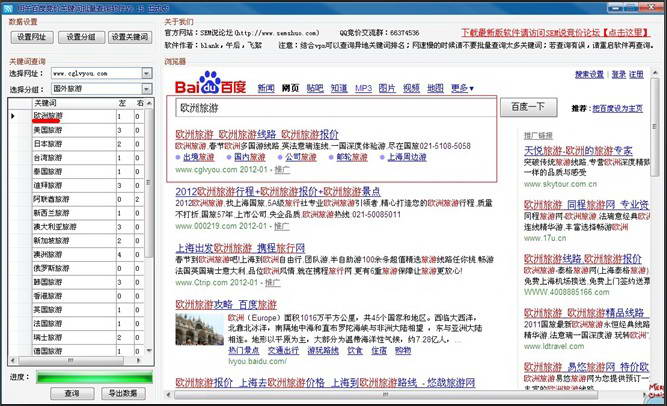Select the 韩国旅游 keyword row
The height and width of the screenshot is (406, 667).
click(x=77, y=282)
